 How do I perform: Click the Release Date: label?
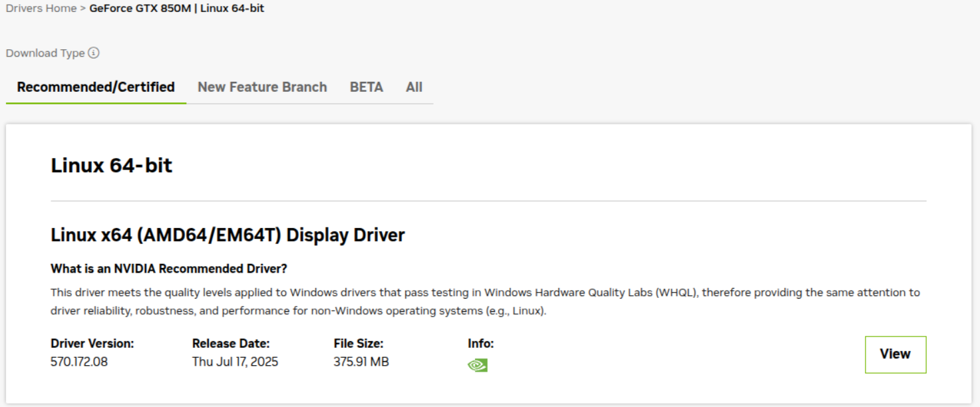coord(231,344)
